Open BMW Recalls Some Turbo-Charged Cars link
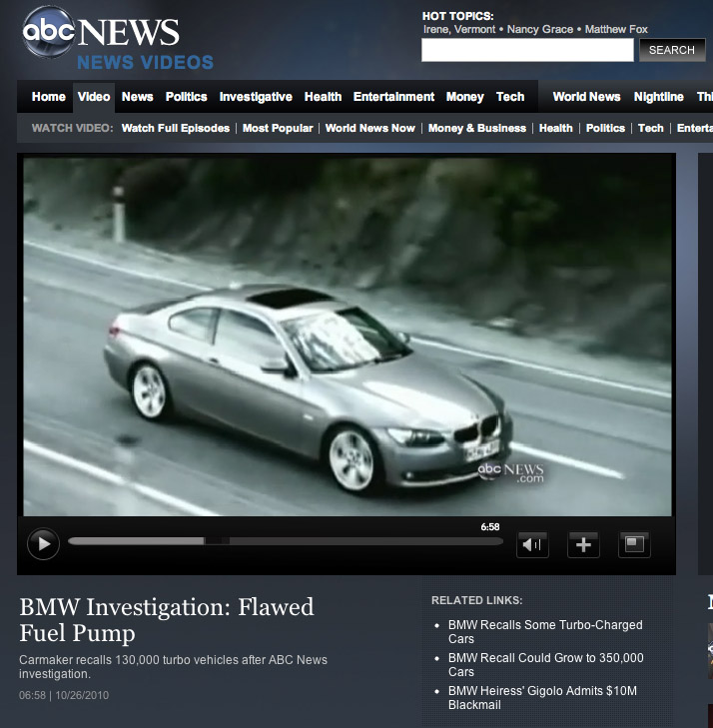 [545, 631]
